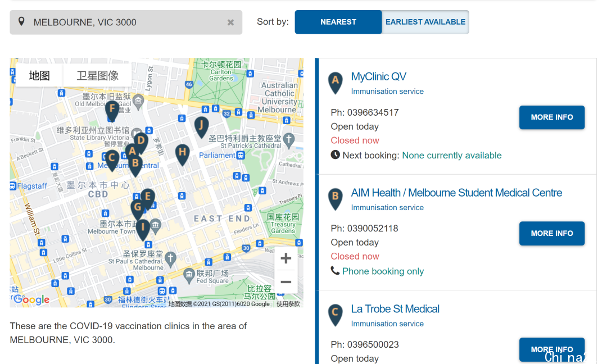This screenshot has width=607, height=364.
Task: Sort results by Nearest
Action: pos(338,22)
